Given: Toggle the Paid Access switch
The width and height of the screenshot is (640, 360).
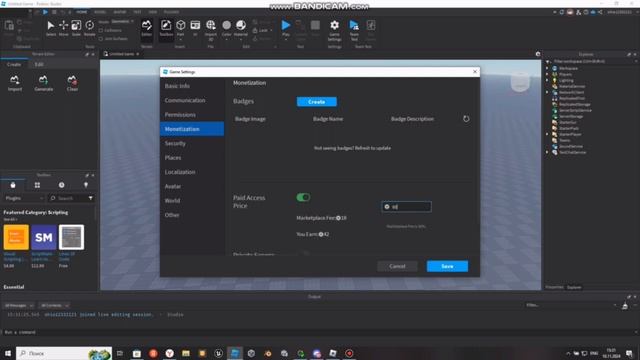Looking at the screenshot, I should (303, 198).
